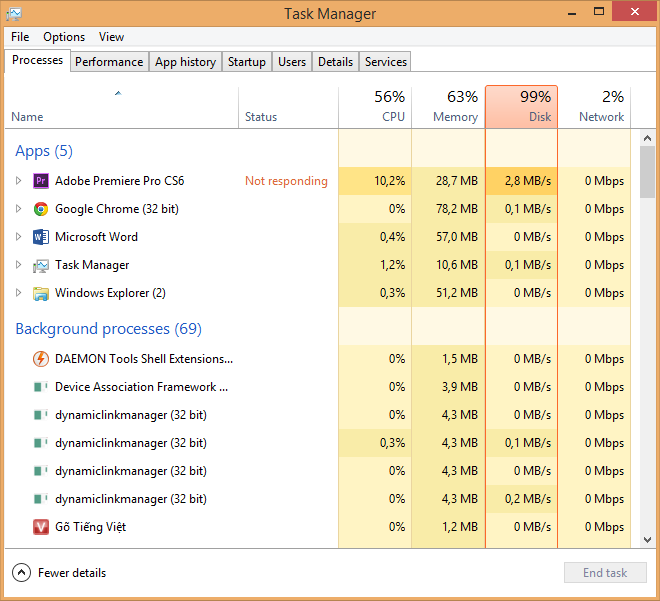
Task: Select the Processes tab
Action: [37, 61]
